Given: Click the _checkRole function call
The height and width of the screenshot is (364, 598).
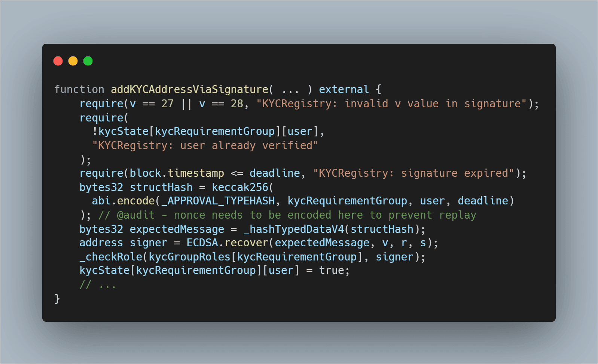Looking at the screenshot, I should [111, 257].
